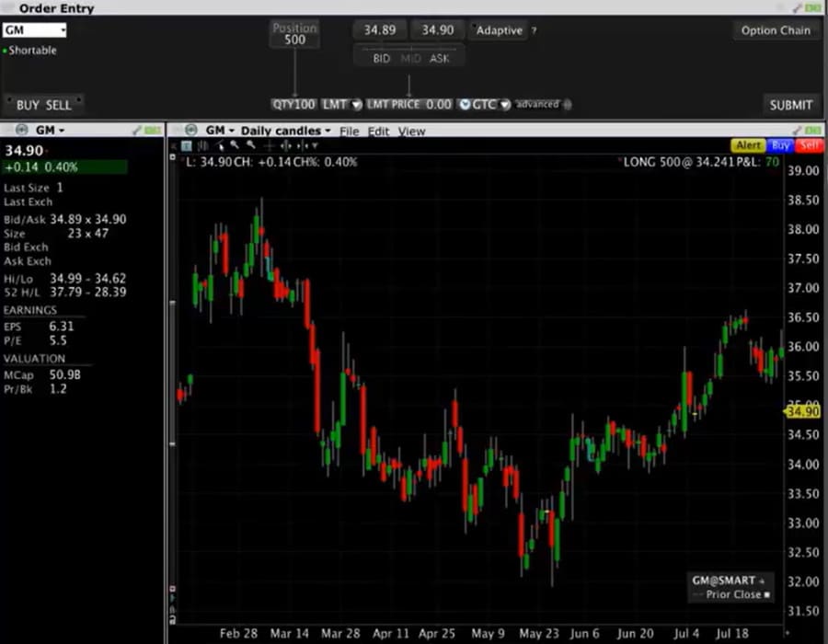Activate the crosshair tool in chart toolbar
Screen dimensions: 828x644
[x=270, y=145]
